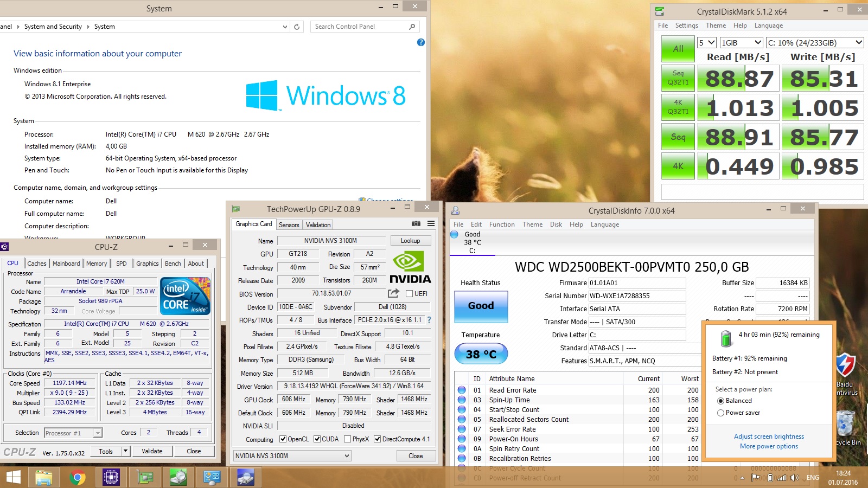Click the Good health status button in CrystalDiskInfo
The height and width of the screenshot is (488, 868).
pyautogui.click(x=481, y=306)
